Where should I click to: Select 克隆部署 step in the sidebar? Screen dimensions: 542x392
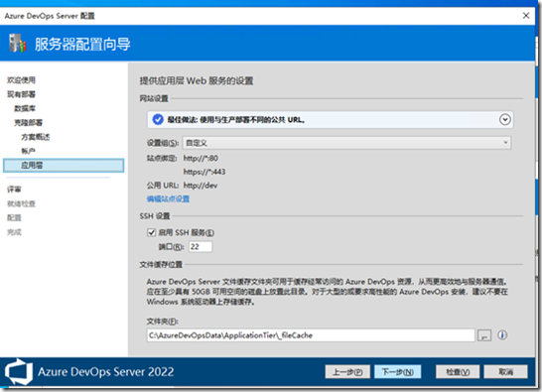(x=28, y=123)
